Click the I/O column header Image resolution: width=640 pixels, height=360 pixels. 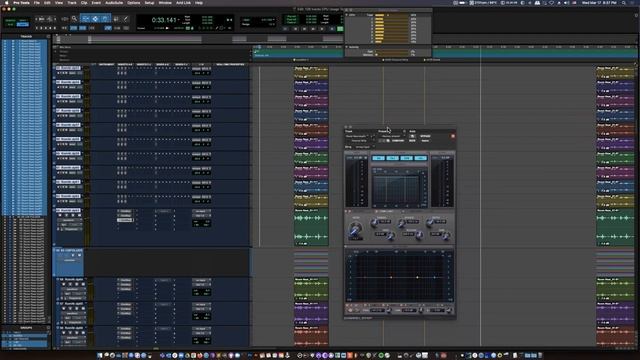click(201, 64)
